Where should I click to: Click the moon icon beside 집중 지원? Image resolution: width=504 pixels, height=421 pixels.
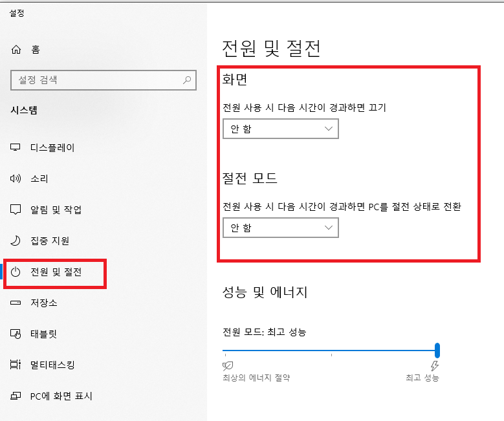pyautogui.click(x=16, y=241)
